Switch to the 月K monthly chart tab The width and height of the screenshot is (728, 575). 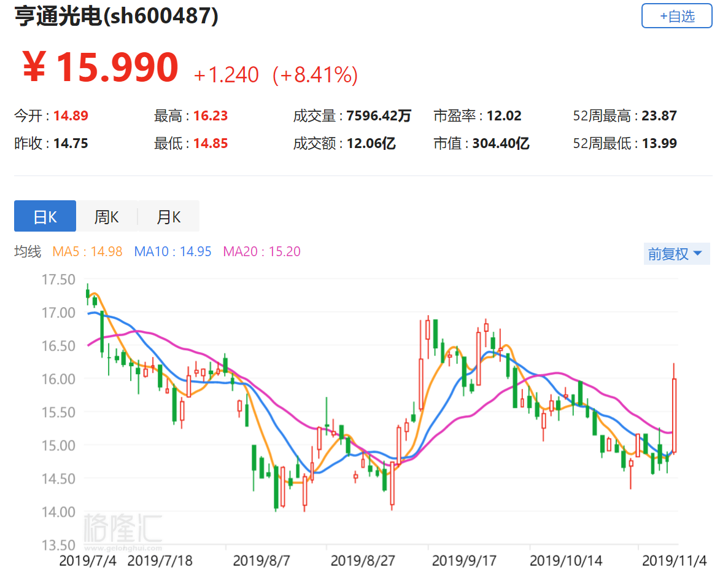169,216
